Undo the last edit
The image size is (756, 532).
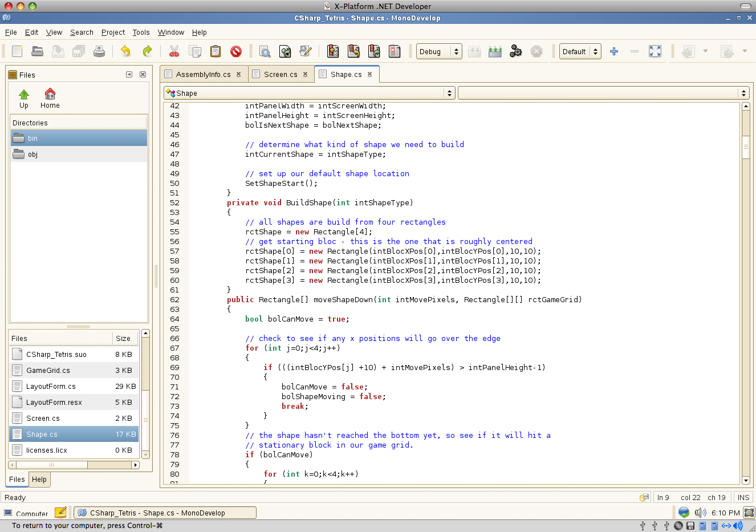click(x=126, y=51)
